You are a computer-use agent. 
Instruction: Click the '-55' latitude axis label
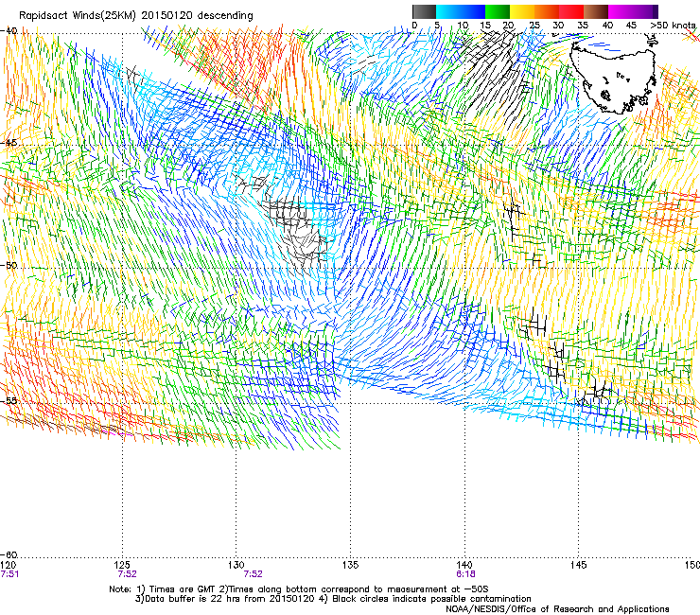pos(9,400)
